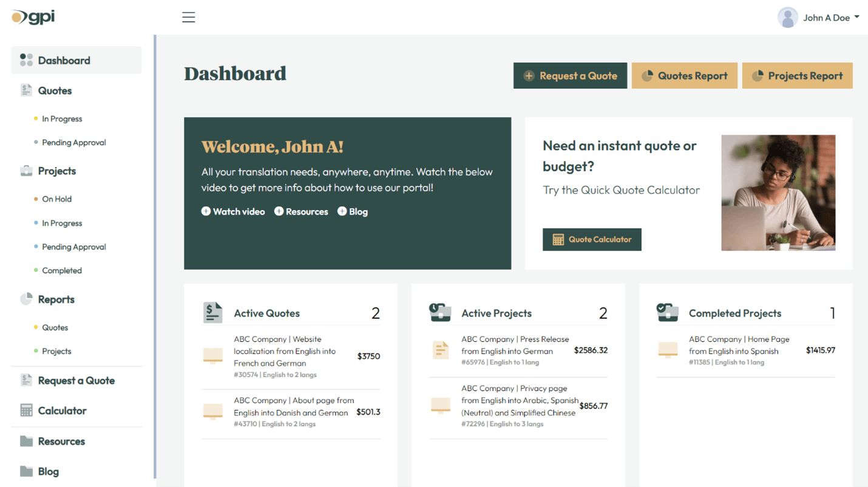Select Projects under the Reports menu
Image resolution: width=868 pixels, height=487 pixels.
(x=56, y=351)
